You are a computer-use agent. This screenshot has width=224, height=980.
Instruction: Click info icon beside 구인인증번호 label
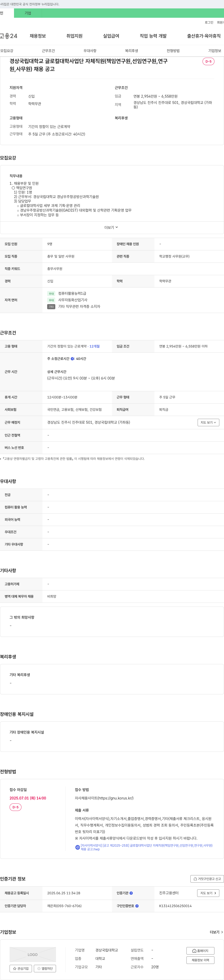coord(137,906)
